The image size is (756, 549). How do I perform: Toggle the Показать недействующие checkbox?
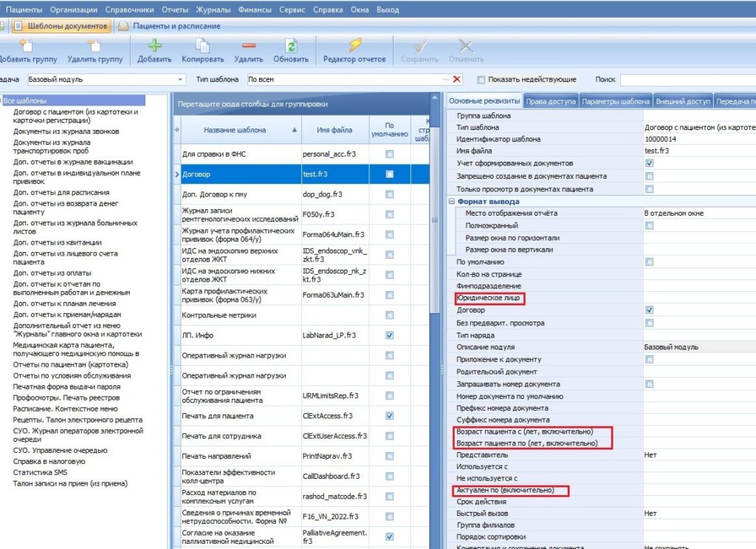coord(481,80)
